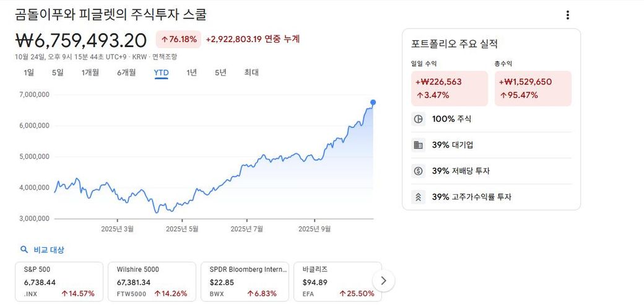This screenshot has width=644, height=305.
Task: Click the building icon next to 39% 대기업
Action: pos(418,145)
